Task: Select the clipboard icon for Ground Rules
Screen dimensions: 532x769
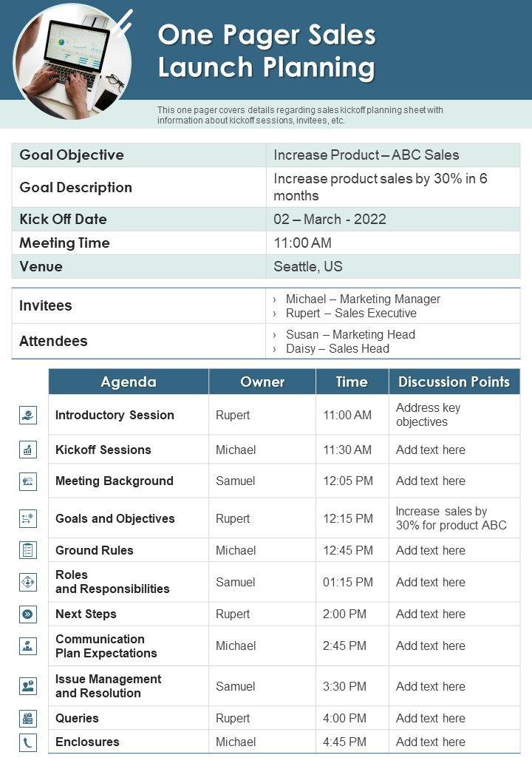Action: coord(28,550)
